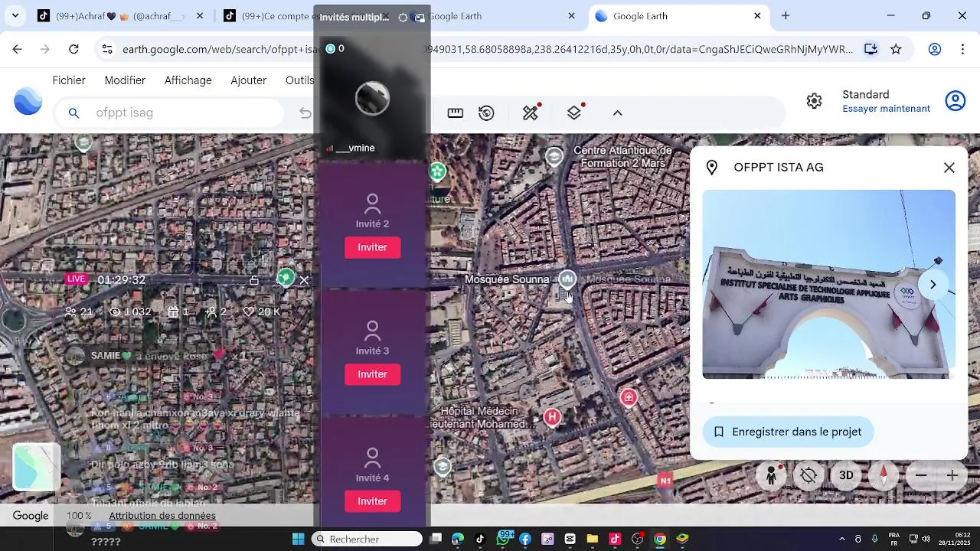Click 'Enregistrer dans le projet' button
Image resolution: width=980 pixels, height=551 pixels.
point(788,432)
